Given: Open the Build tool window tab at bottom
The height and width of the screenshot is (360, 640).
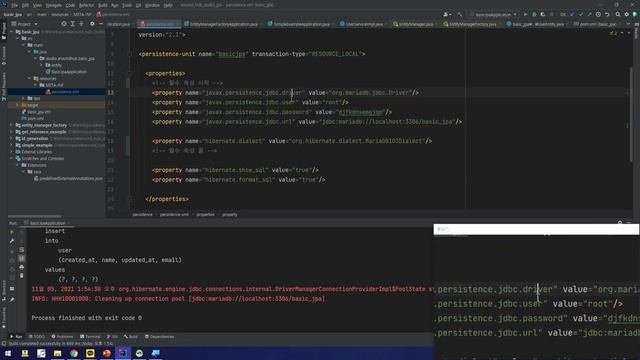Looking at the screenshot, I should pyautogui.click(x=131, y=337).
